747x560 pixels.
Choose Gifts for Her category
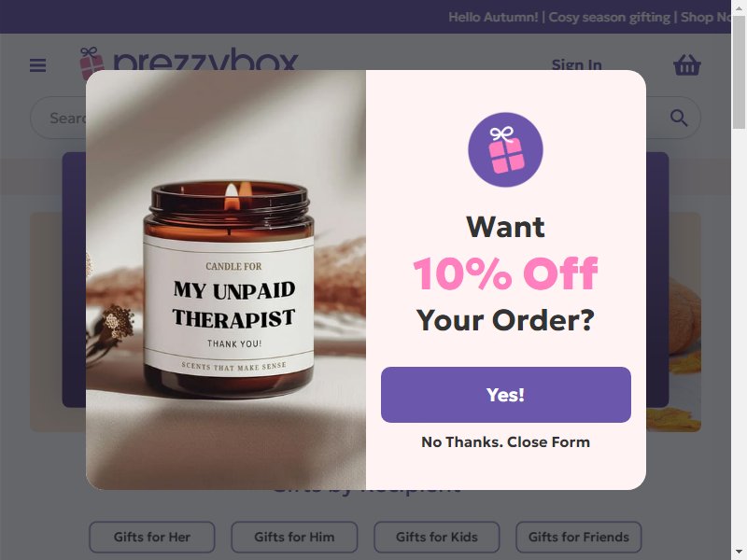(x=152, y=537)
